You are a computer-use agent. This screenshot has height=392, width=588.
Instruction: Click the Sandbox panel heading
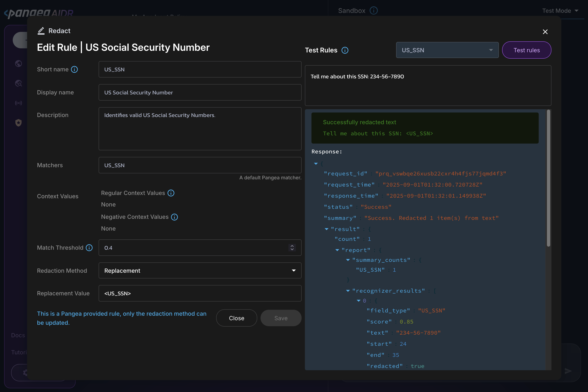[x=352, y=10]
